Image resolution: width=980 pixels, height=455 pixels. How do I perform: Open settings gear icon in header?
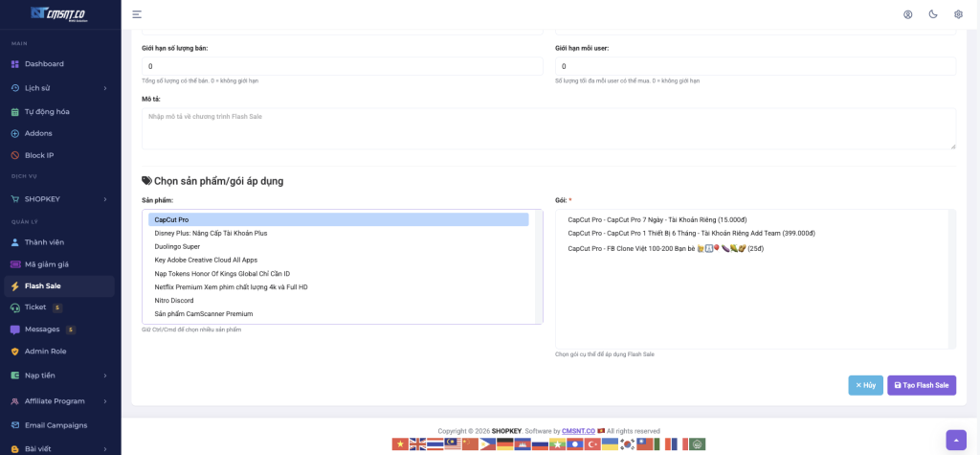coord(958,14)
